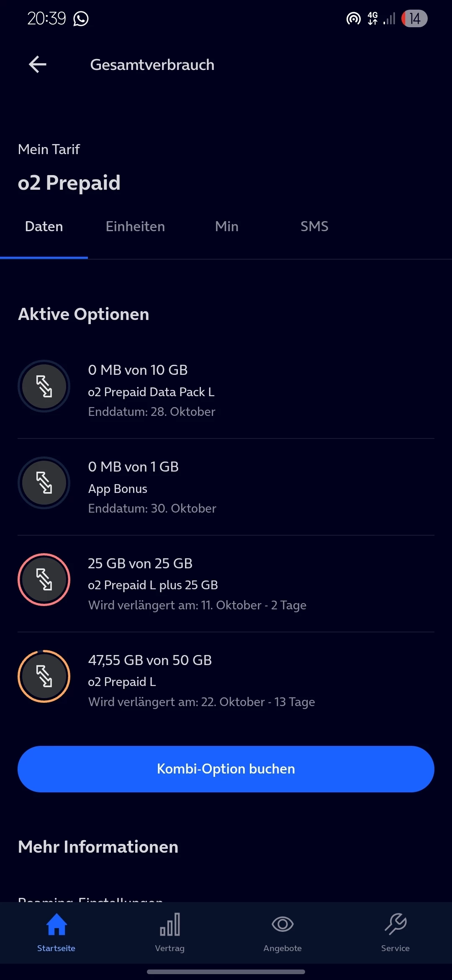Select the Min tab

tap(226, 227)
